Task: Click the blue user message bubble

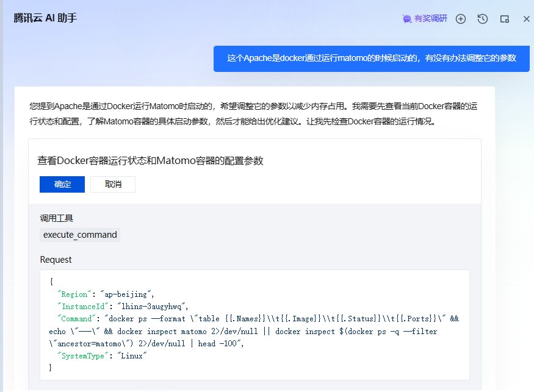Action: 371,59
